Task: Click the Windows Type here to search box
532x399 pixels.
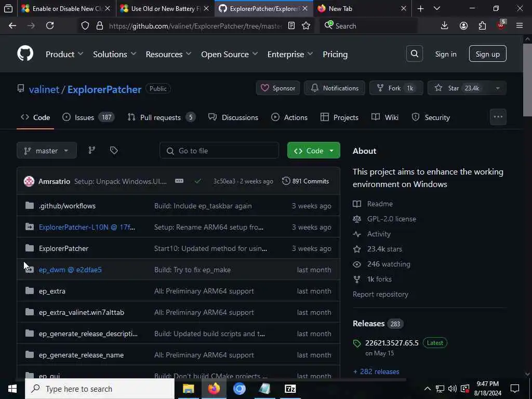Action: tap(100, 389)
